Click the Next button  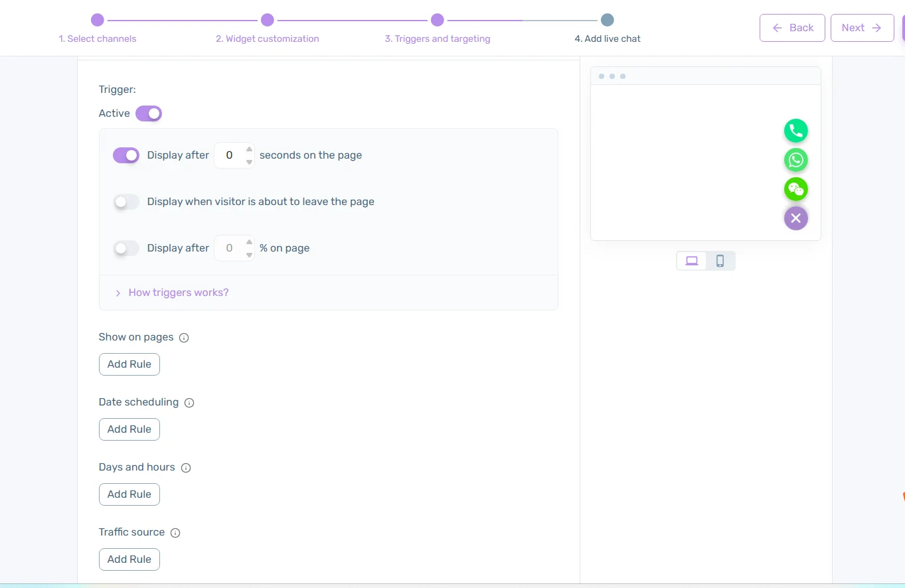[x=861, y=28]
